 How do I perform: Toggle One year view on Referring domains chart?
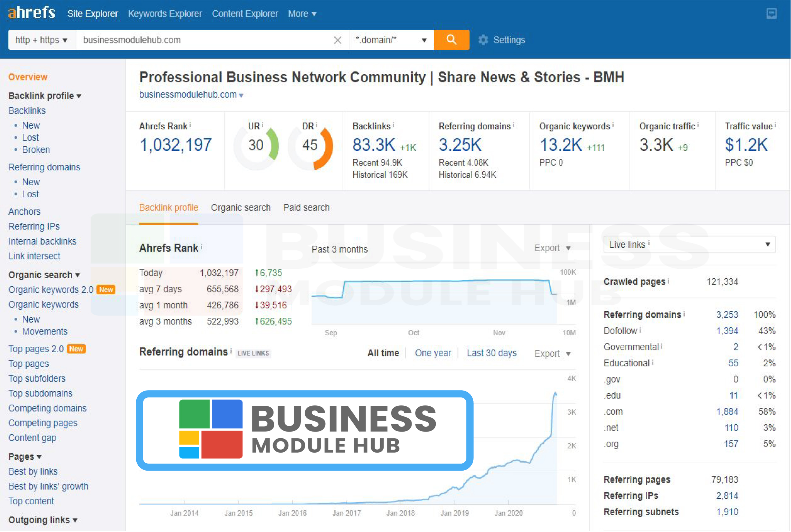pyautogui.click(x=433, y=353)
